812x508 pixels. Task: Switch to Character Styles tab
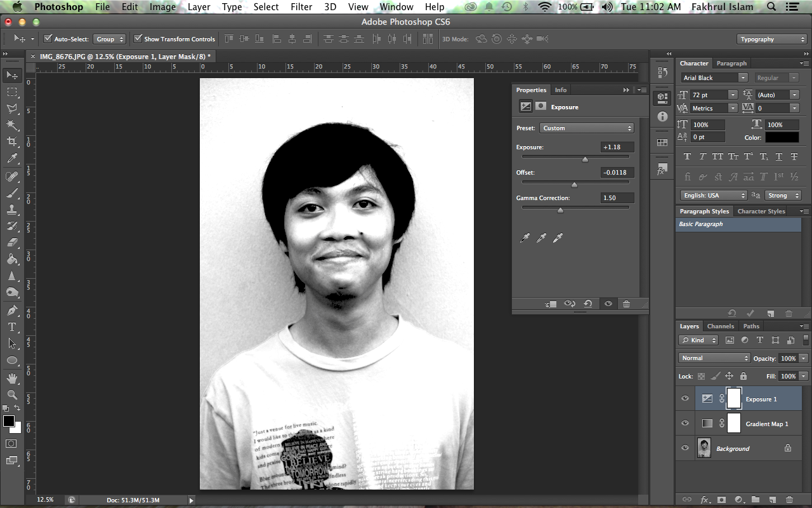[x=761, y=211]
